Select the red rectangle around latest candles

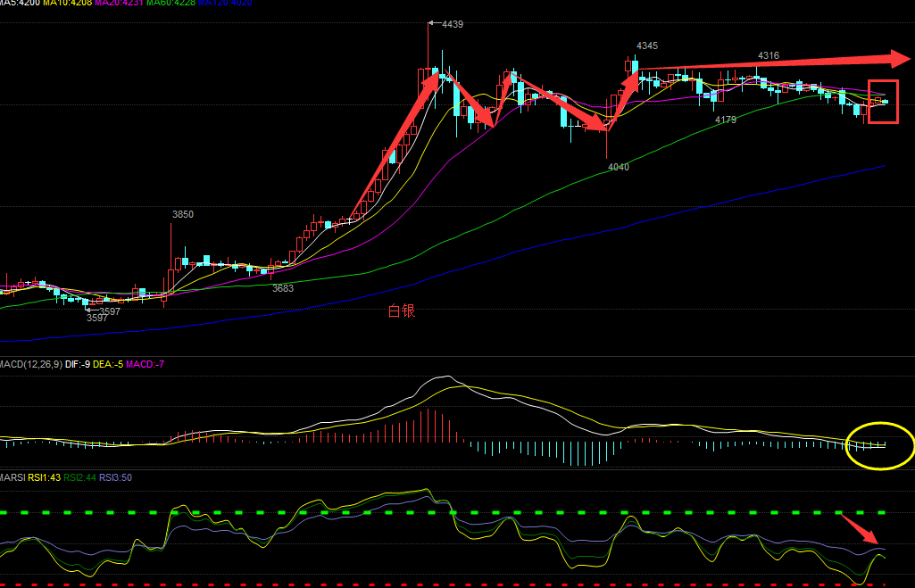coord(883,101)
